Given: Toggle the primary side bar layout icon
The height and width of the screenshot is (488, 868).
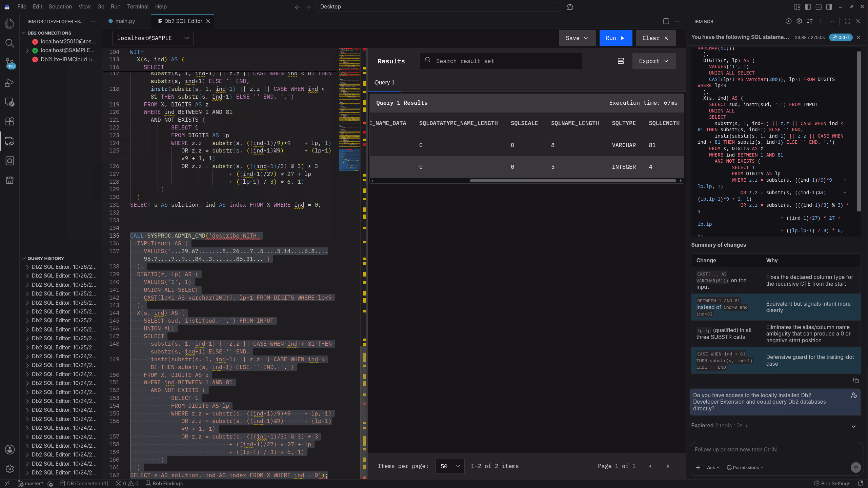Looking at the screenshot, I should (x=808, y=7).
